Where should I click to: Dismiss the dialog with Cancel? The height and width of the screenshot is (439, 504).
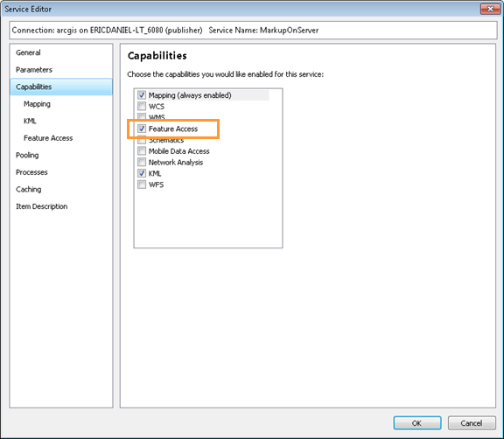tap(472, 423)
